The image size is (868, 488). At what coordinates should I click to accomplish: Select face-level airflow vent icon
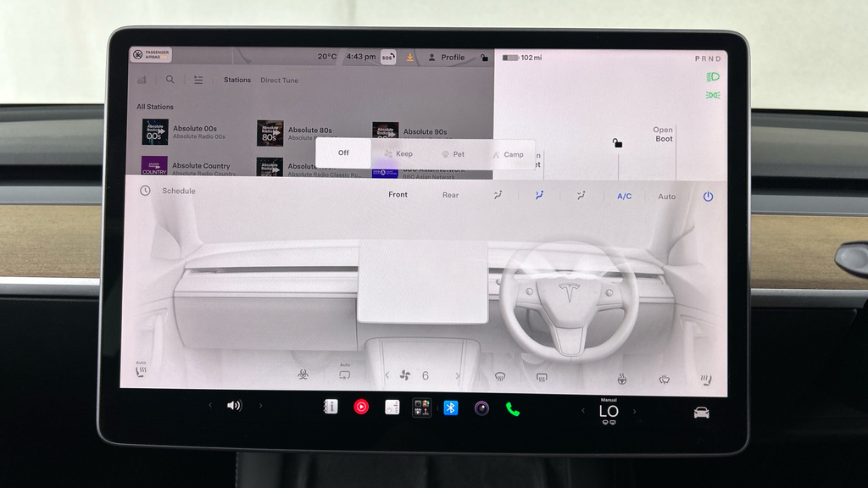539,195
